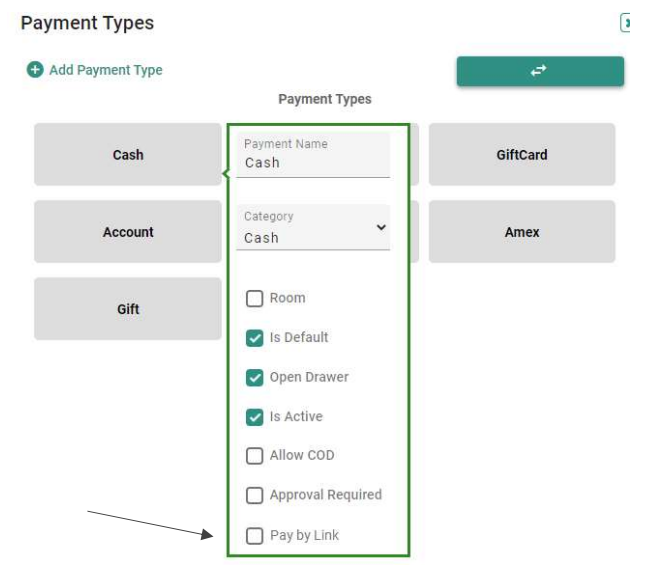Check the Approval Required checkbox

[254, 495]
